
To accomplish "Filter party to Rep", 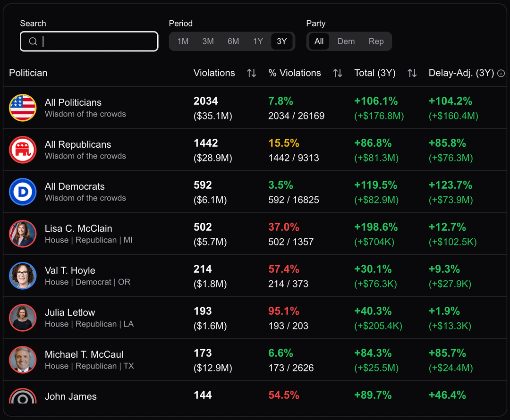I will 376,42.
